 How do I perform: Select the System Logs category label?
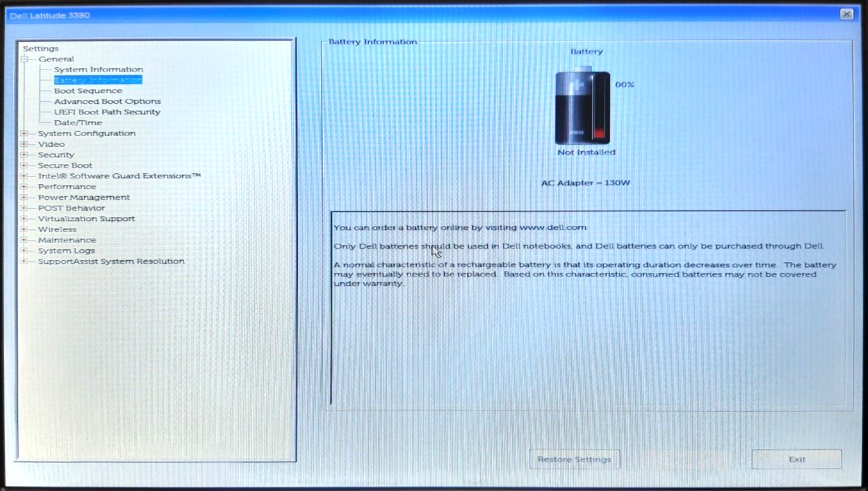pos(66,251)
